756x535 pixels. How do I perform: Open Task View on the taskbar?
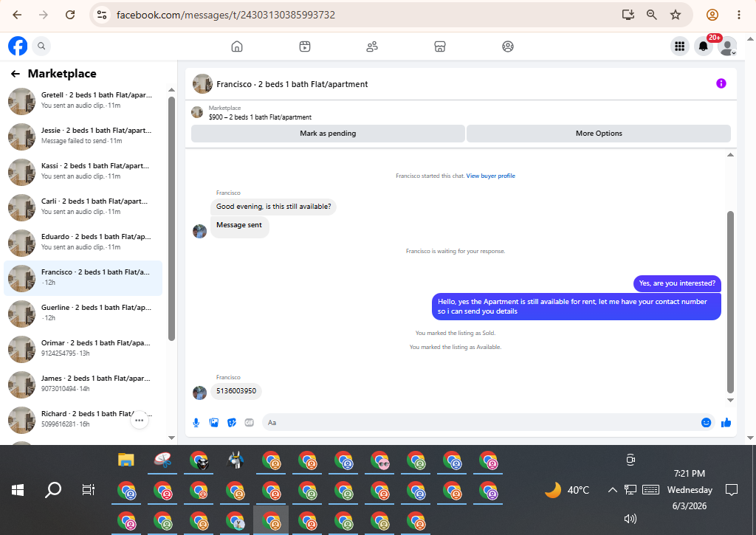pyautogui.click(x=89, y=490)
